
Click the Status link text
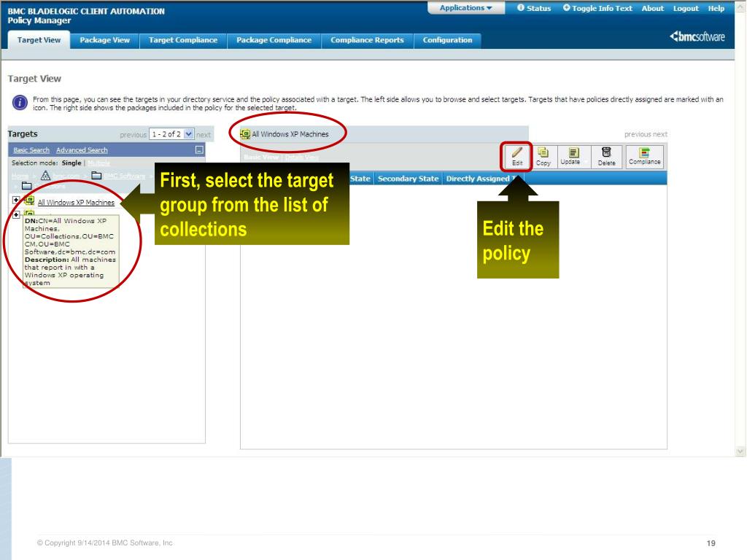(x=539, y=8)
